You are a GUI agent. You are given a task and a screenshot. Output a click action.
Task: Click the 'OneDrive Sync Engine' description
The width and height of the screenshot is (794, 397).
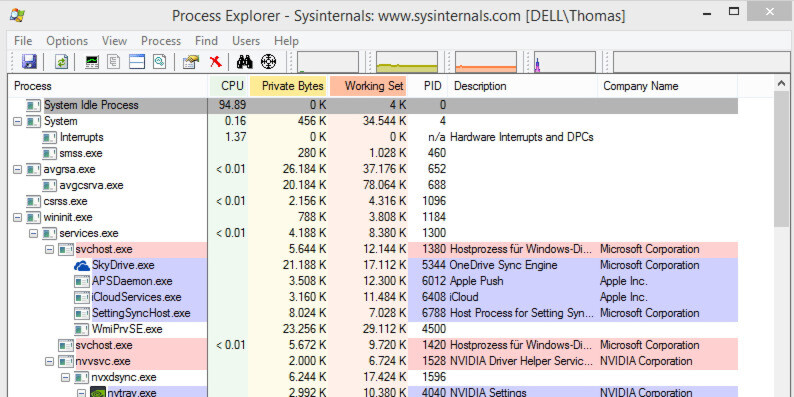pyautogui.click(x=503, y=265)
